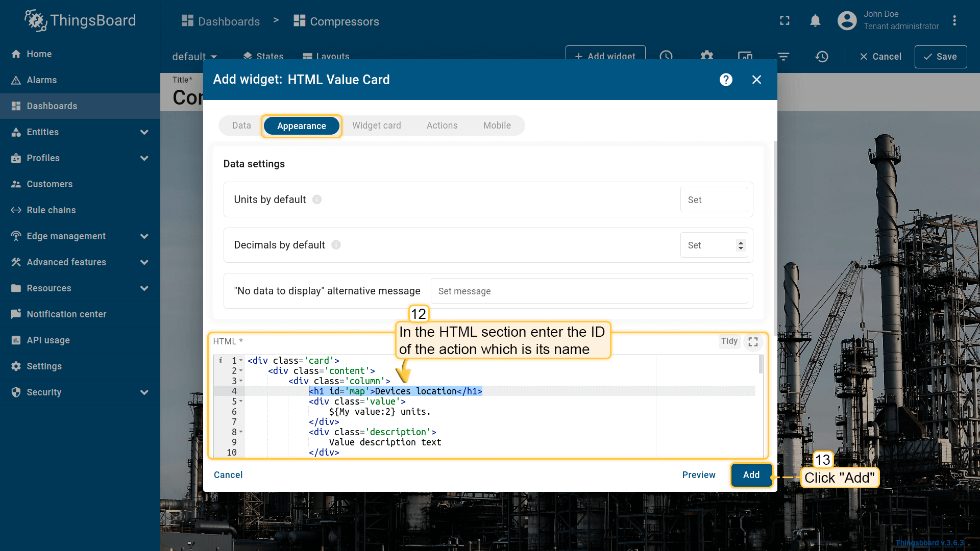Click the Set message input field
This screenshot has width=980, height=551.
[589, 291]
